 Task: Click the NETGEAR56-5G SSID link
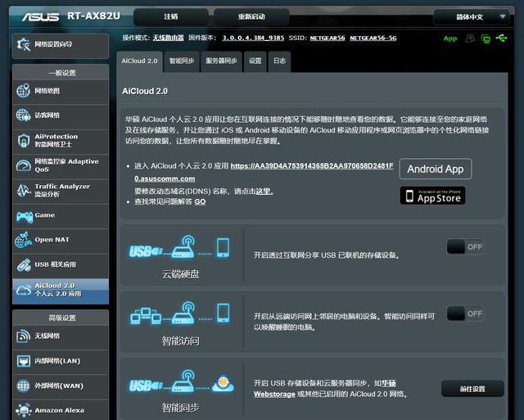point(373,38)
